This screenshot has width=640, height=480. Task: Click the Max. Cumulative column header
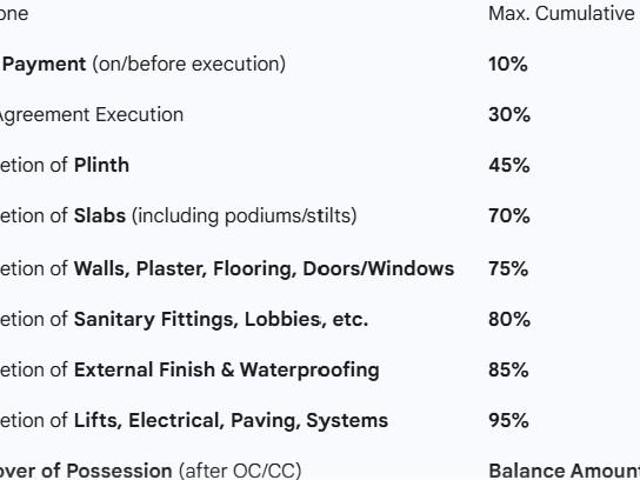tap(562, 14)
